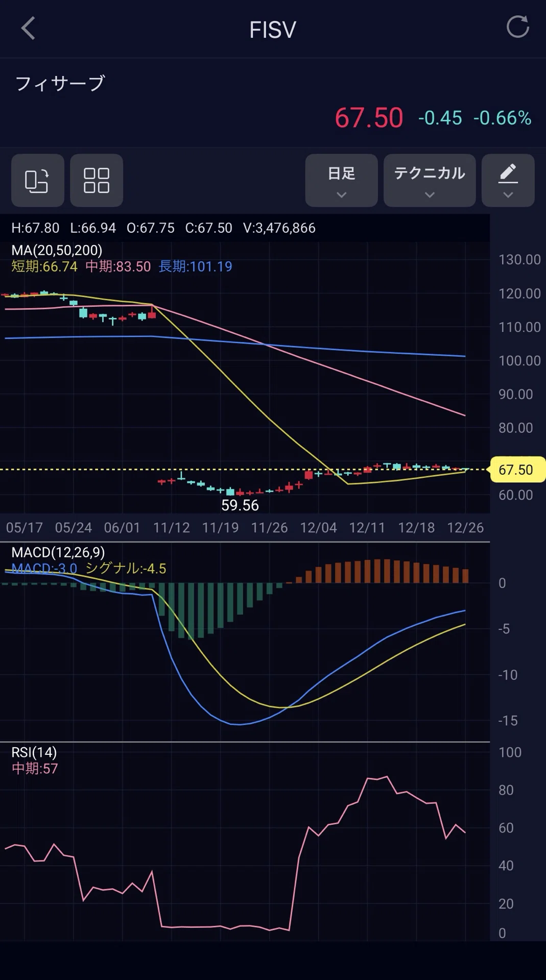Tap the 100.00 price axis label
The height and width of the screenshot is (980, 546).
pyautogui.click(x=519, y=361)
